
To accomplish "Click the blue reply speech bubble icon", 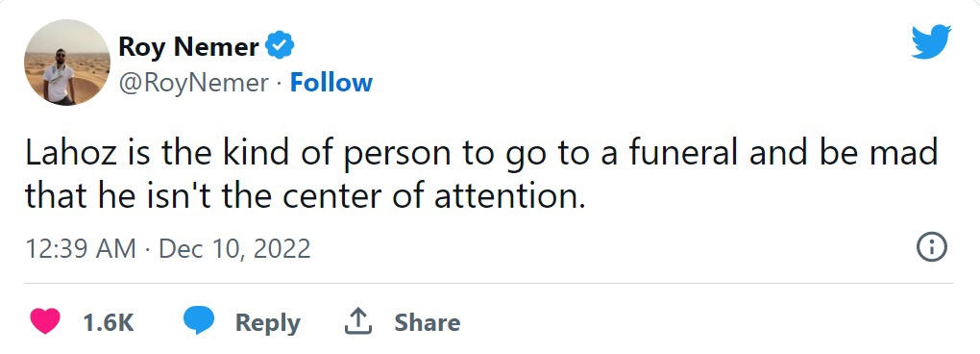I will [199, 321].
